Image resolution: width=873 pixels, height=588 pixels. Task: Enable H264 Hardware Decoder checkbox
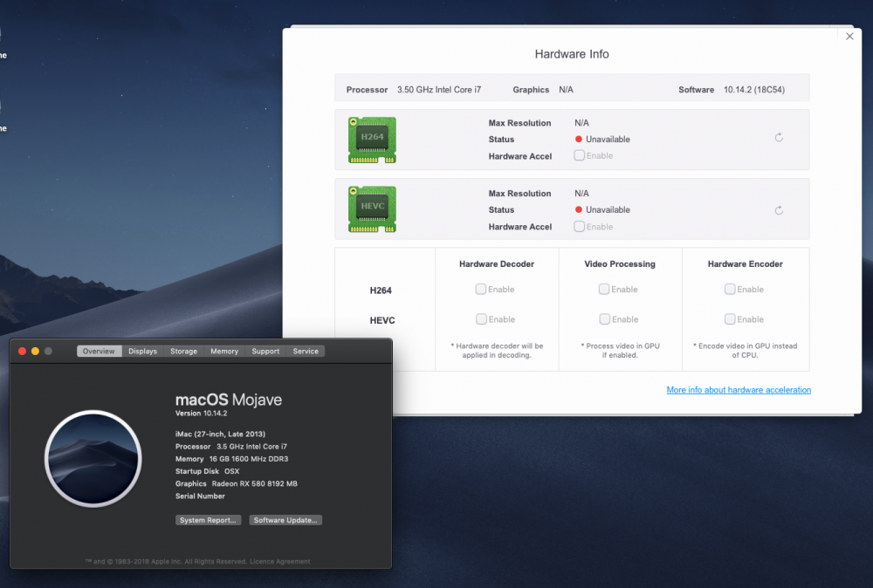tap(480, 290)
